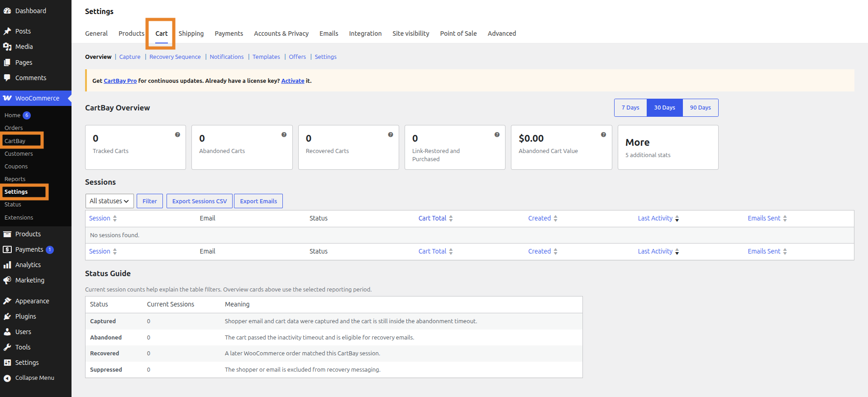The height and width of the screenshot is (397, 868).
Task: Sort by Emails Sent in top header
Action: click(x=767, y=218)
